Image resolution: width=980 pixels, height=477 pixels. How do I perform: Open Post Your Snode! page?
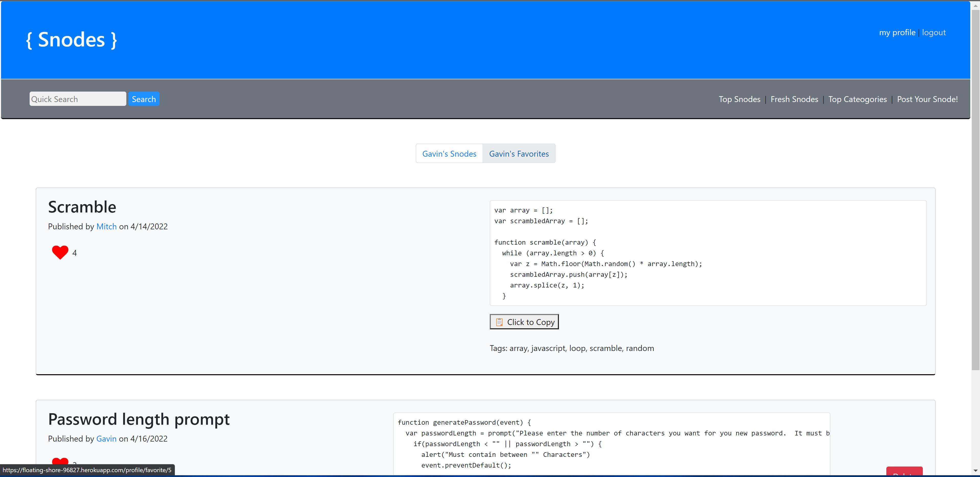[x=927, y=99]
